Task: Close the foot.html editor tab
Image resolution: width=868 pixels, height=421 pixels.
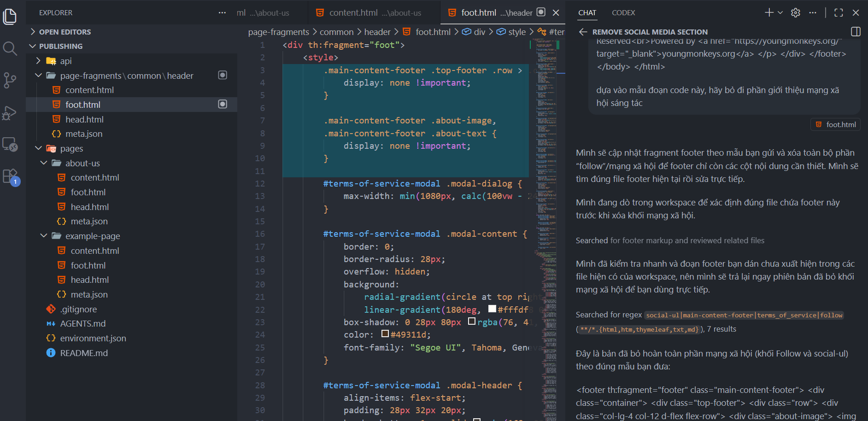Action: (556, 12)
